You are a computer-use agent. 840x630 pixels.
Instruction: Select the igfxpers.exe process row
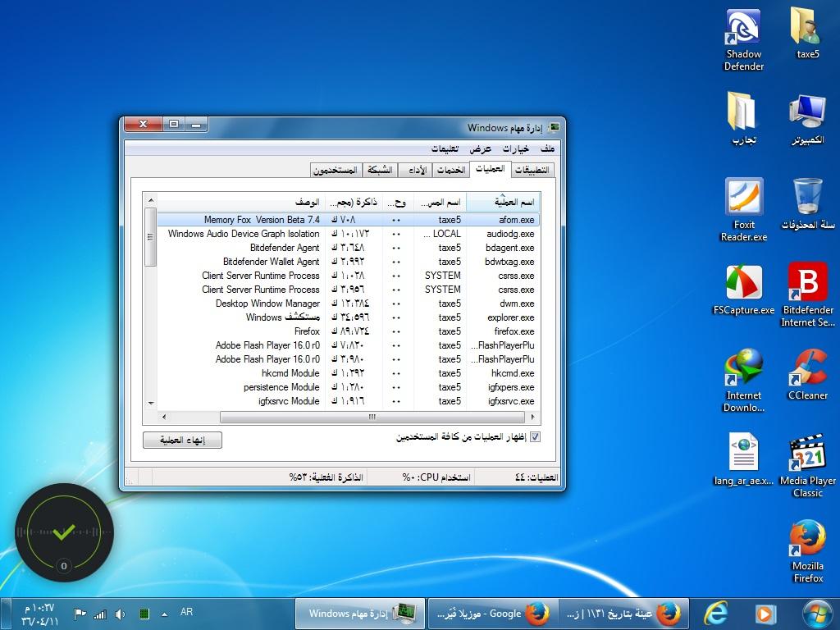pos(348,387)
